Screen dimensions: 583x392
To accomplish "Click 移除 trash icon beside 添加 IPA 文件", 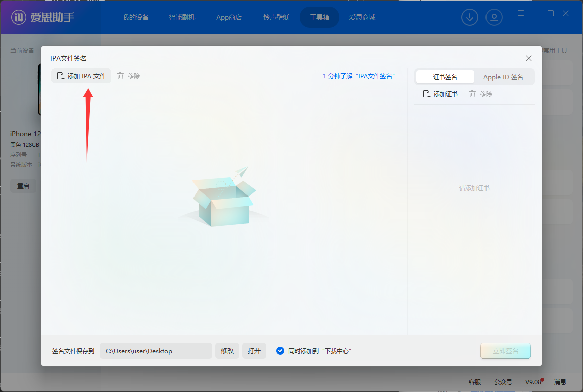I will [120, 76].
